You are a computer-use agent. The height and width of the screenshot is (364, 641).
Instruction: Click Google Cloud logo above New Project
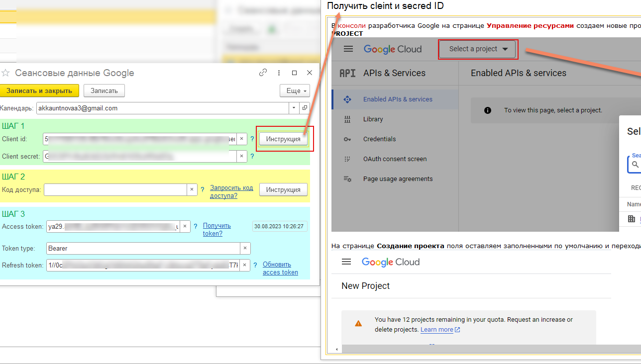(391, 262)
